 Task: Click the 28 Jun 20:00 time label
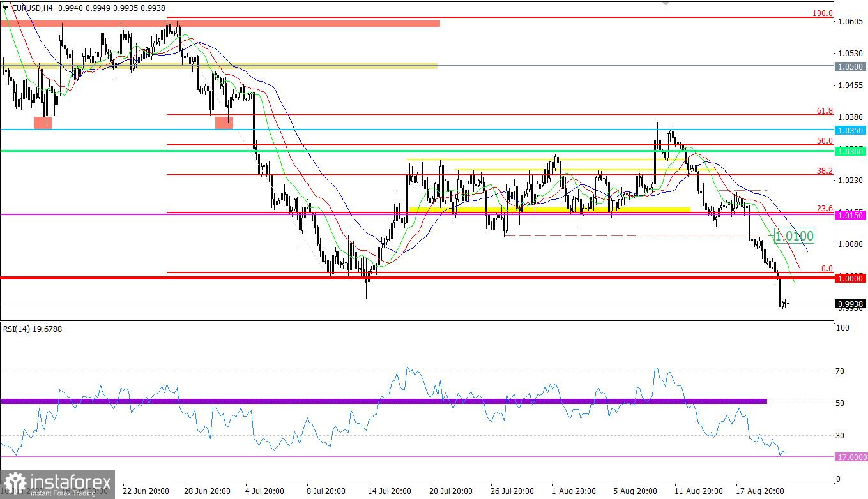pos(207,491)
